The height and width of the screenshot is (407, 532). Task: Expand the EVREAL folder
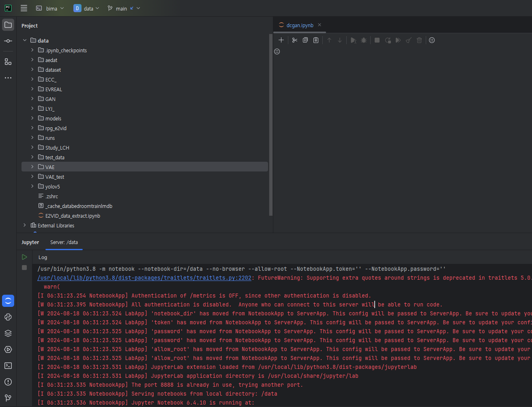click(x=32, y=89)
